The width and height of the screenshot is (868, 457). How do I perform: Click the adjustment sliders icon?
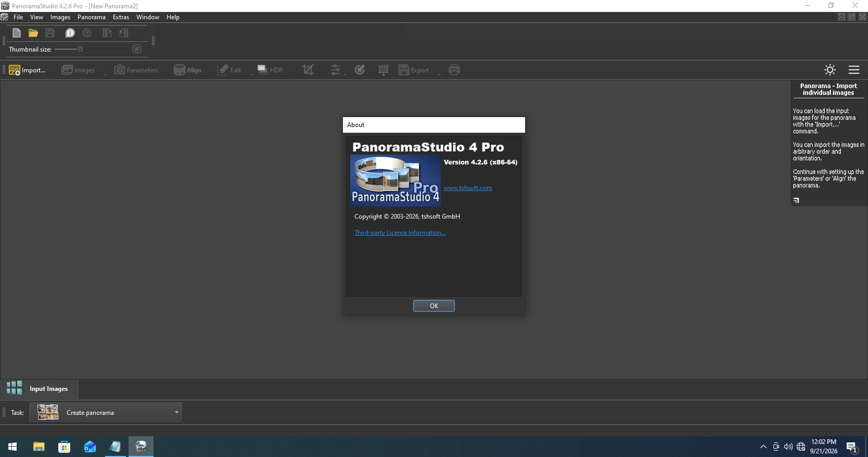tap(336, 70)
